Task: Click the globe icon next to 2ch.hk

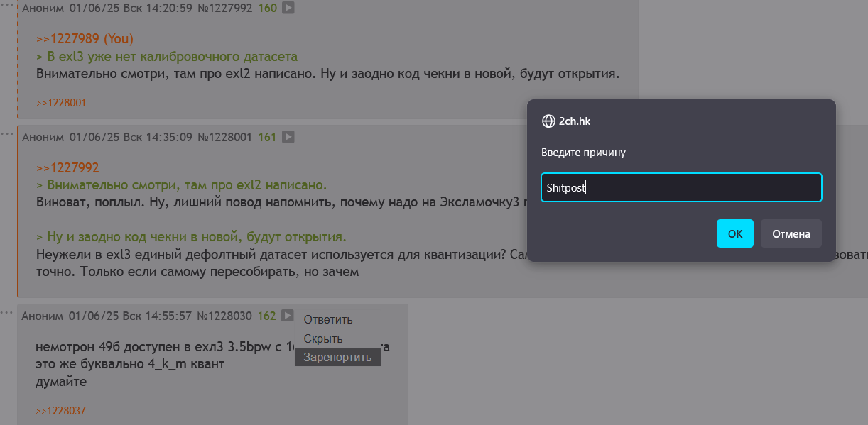Action: pos(548,121)
